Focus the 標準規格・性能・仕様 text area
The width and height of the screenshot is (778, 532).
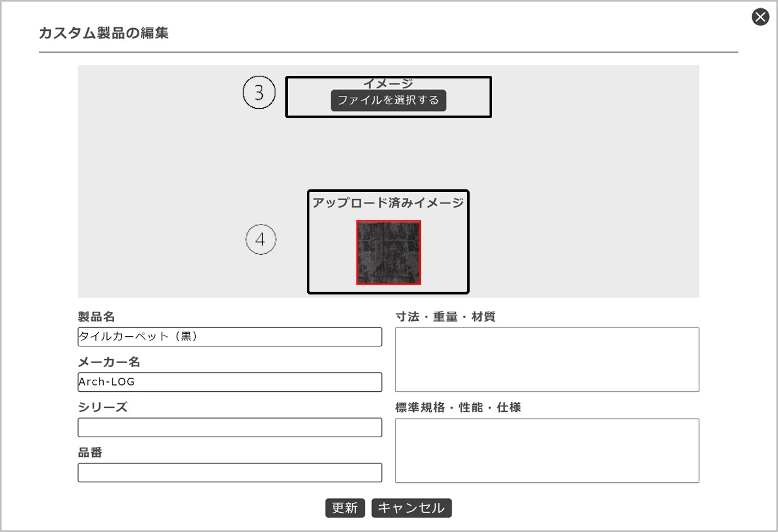click(547, 450)
